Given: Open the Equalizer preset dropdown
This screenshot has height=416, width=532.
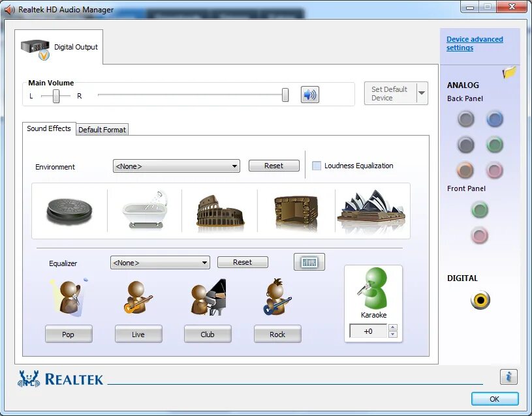Looking at the screenshot, I should (160, 263).
